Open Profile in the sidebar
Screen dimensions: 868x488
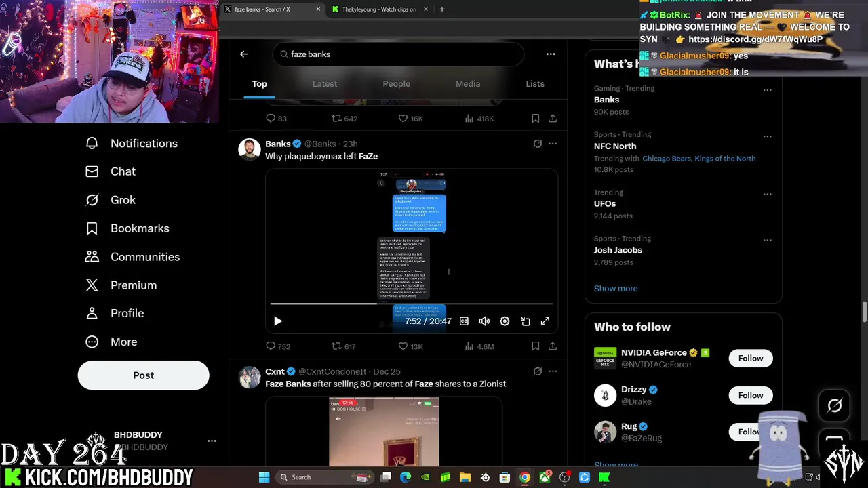(x=115, y=314)
